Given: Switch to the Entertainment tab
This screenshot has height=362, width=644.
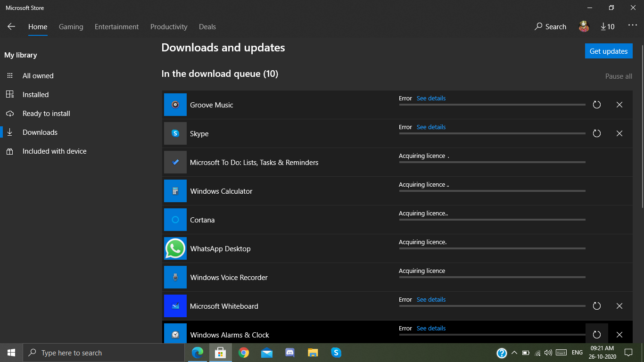Looking at the screenshot, I should coord(117,27).
